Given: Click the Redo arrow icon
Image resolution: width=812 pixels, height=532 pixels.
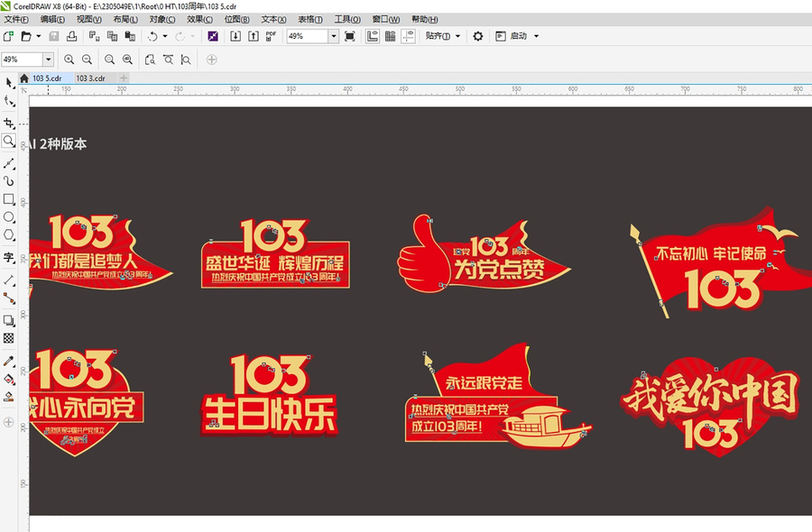Looking at the screenshot, I should coord(180,36).
